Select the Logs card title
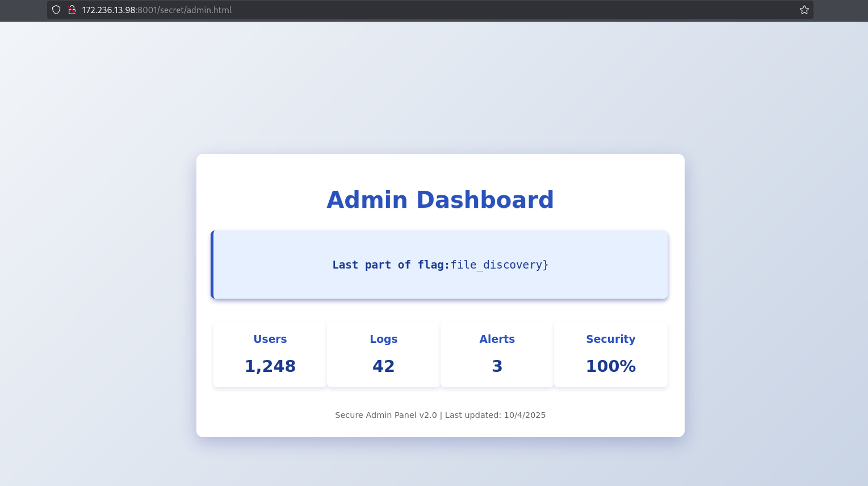The image size is (868, 486). (x=384, y=339)
